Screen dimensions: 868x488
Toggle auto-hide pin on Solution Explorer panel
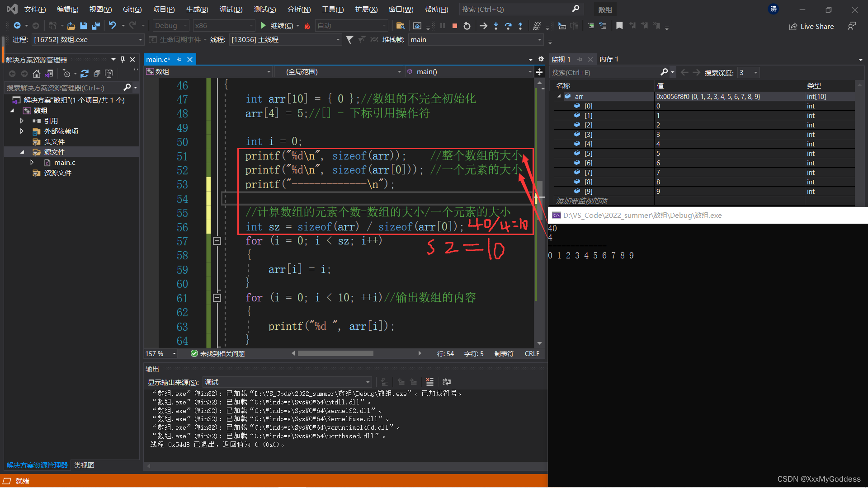(x=123, y=59)
